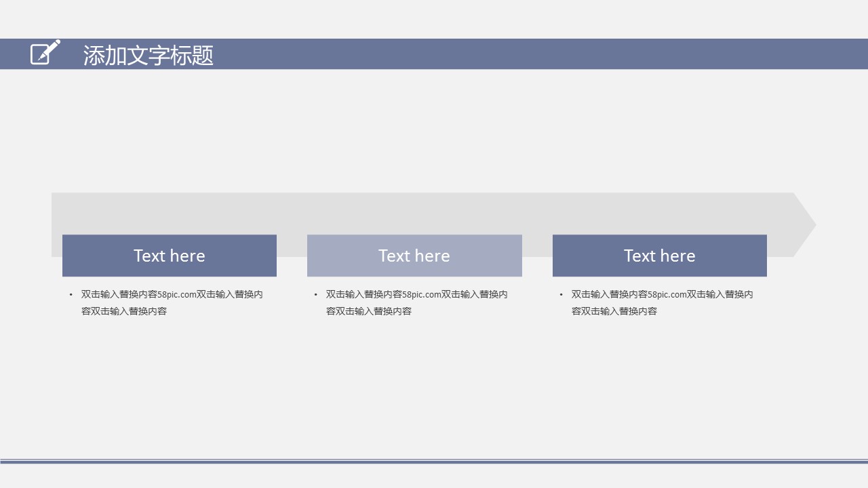The height and width of the screenshot is (488, 868).
Task: Click second line of the right bullet paragraph
Action: 614,312
